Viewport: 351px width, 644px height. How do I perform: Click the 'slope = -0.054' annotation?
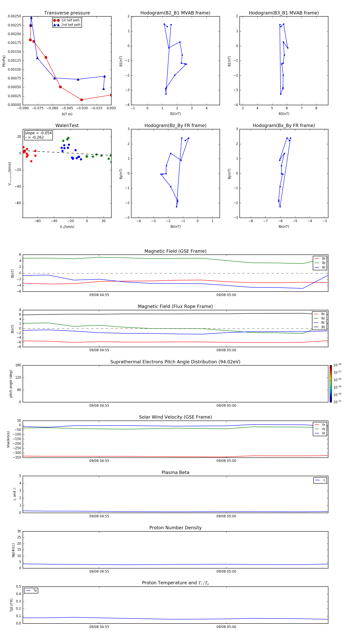coord(38,133)
